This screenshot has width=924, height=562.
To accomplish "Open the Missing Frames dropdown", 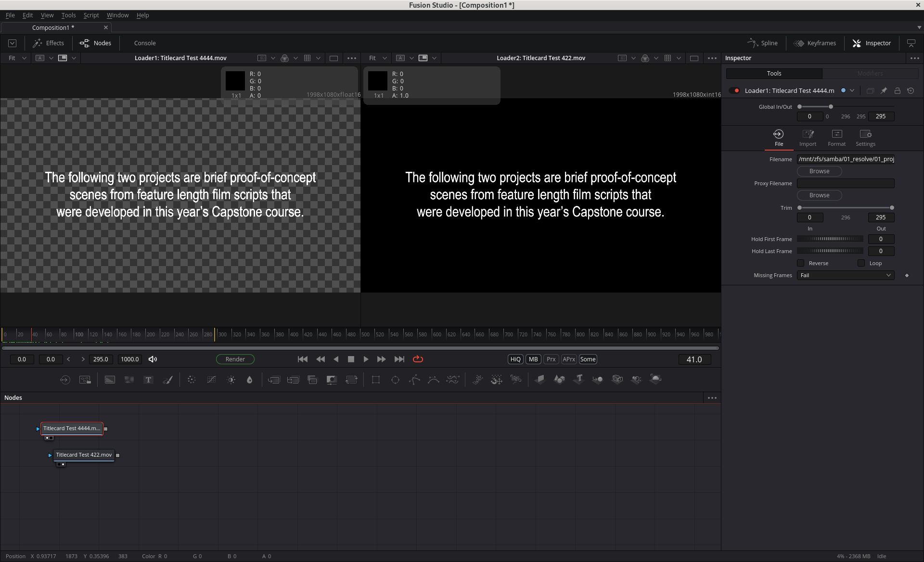I will pyautogui.click(x=846, y=275).
